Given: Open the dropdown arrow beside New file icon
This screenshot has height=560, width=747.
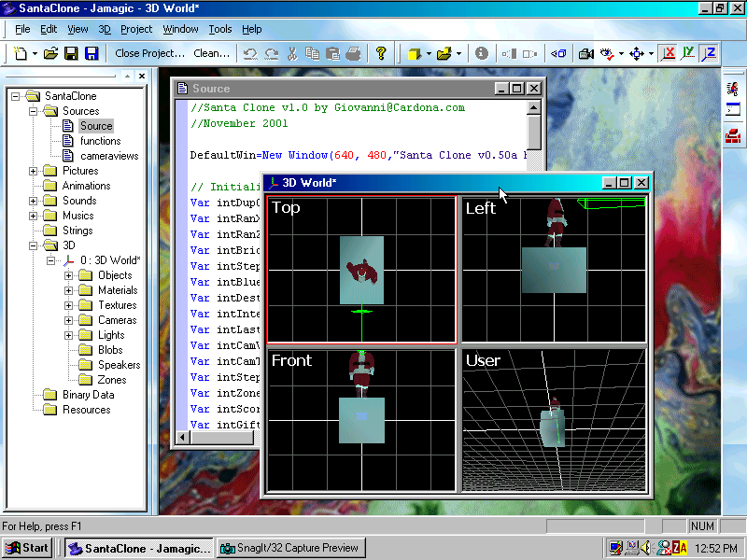Looking at the screenshot, I should 35,54.
